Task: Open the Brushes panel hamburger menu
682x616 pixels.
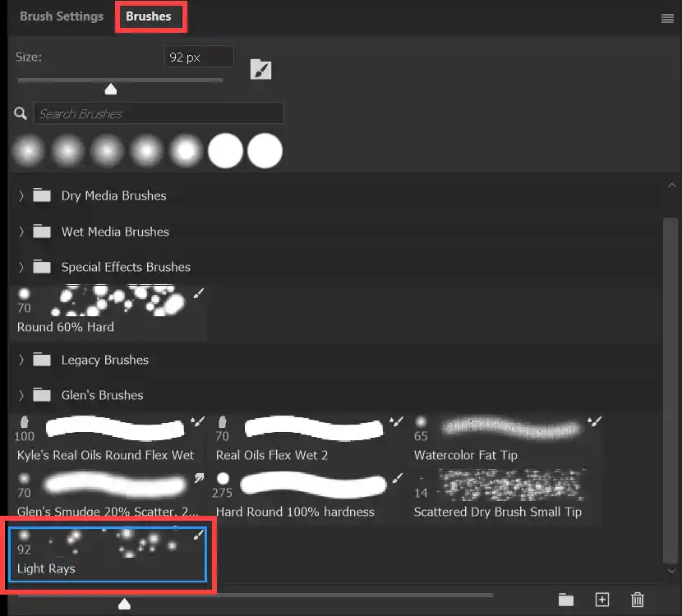Action: click(667, 19)
